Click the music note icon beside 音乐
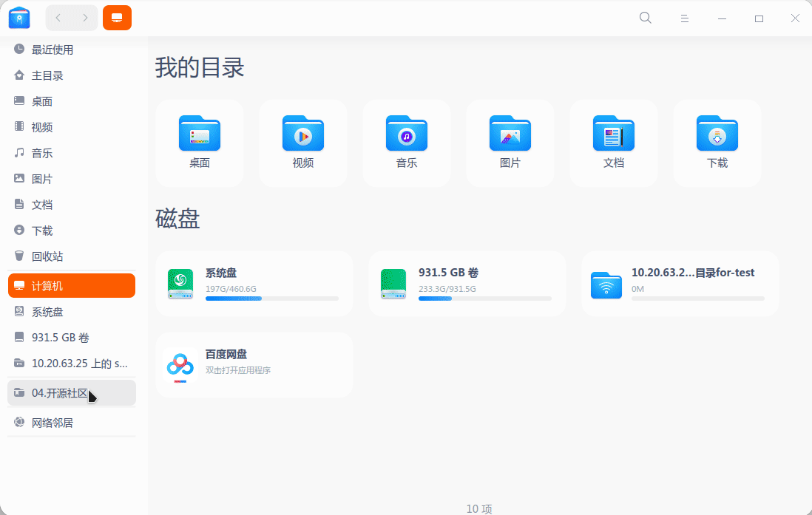 tap(19, 153)
